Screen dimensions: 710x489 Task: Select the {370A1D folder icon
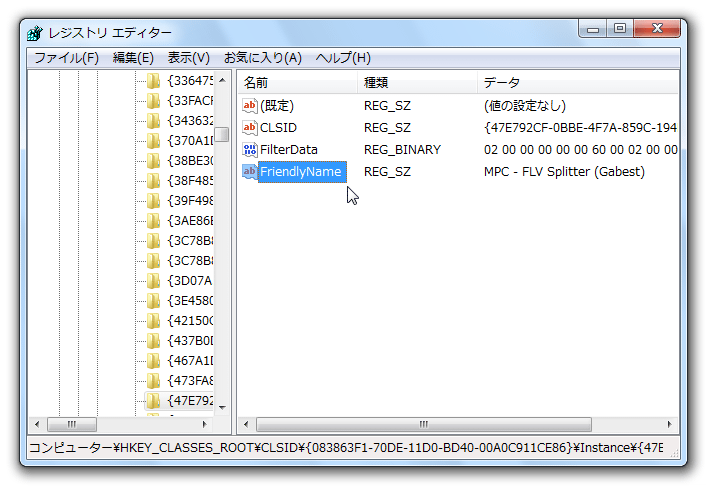point(154,140)
